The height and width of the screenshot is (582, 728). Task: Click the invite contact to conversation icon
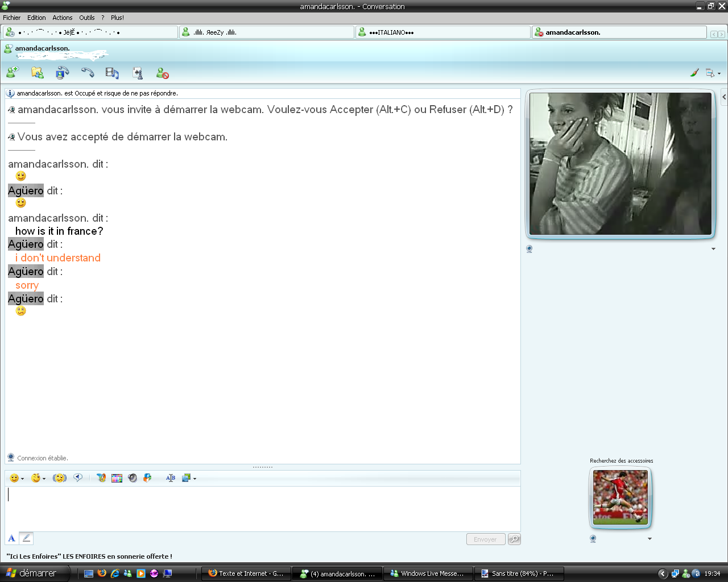[x=12, y=73]
